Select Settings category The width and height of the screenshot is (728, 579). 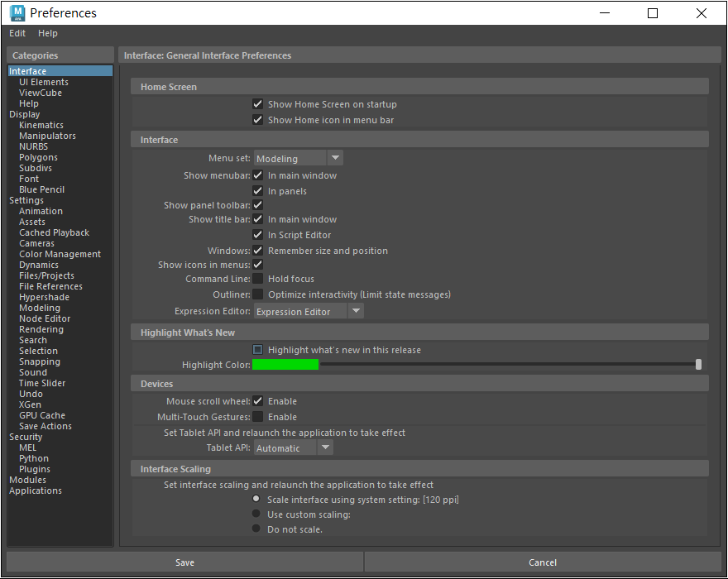26,200
